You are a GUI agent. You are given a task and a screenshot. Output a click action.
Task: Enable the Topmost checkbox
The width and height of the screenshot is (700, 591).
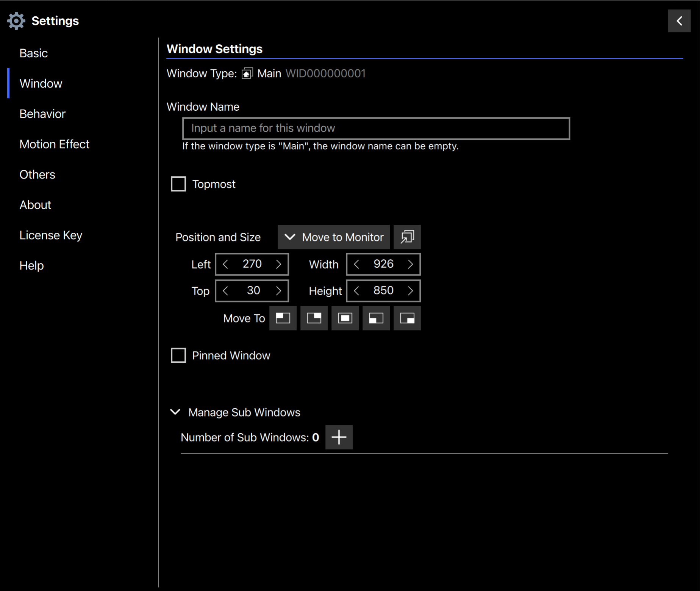(178, 184)
